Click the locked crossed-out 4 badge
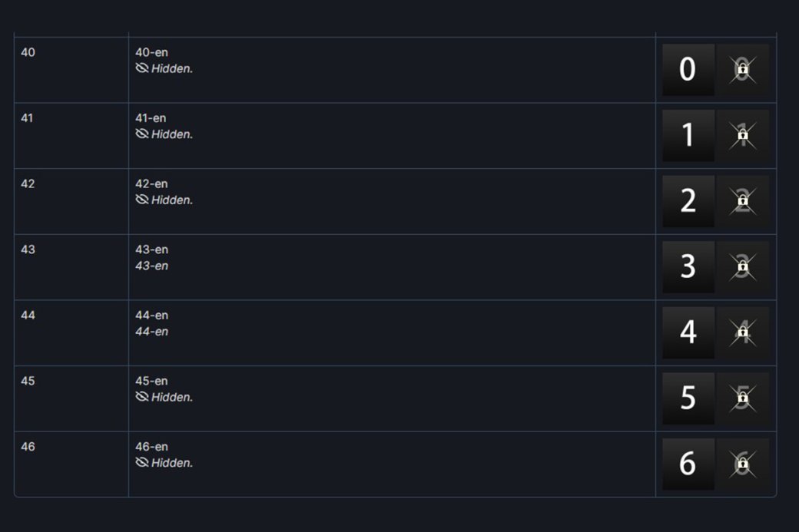The image size is (799, 532). pos(742,332)
